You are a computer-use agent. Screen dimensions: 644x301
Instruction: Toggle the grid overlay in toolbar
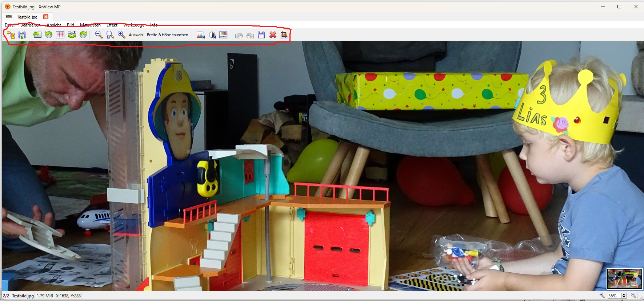[x=60, y=35]
